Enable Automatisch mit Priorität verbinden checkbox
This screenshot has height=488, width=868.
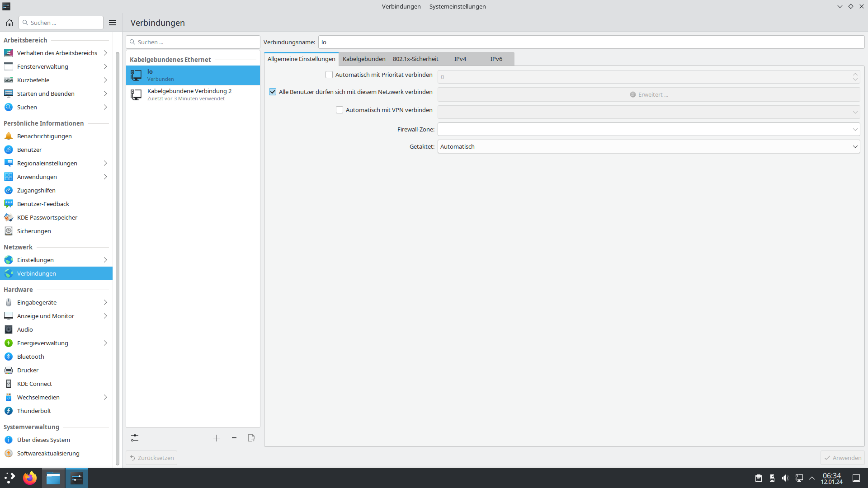click(x=329, y=75)
